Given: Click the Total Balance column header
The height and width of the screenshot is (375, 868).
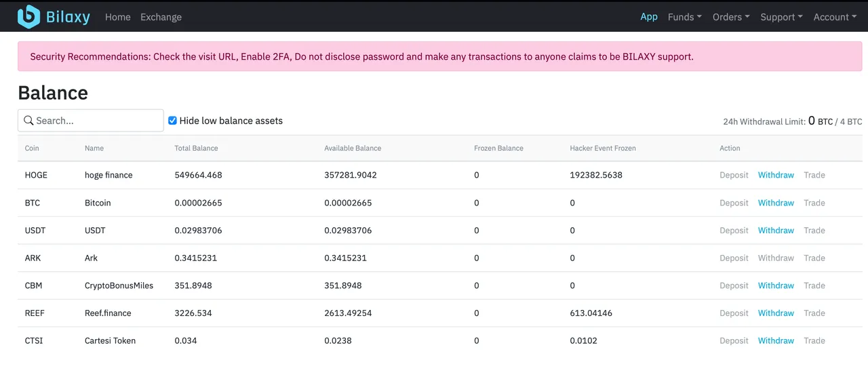Looking at the screenshot, I should [x=196, y=148].
